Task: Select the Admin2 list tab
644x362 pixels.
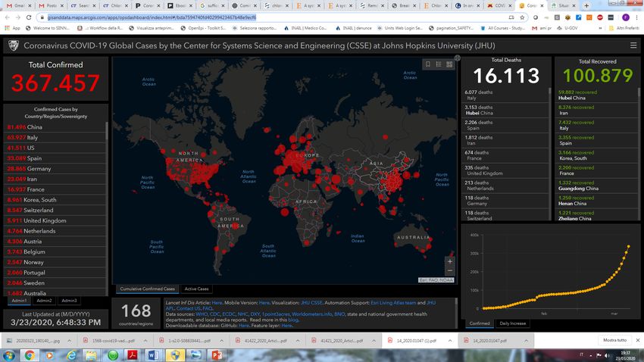Action: 44,301
